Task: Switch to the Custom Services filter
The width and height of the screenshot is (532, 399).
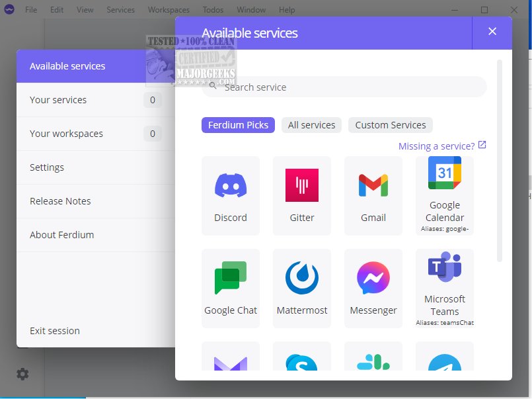Action: 390,125
